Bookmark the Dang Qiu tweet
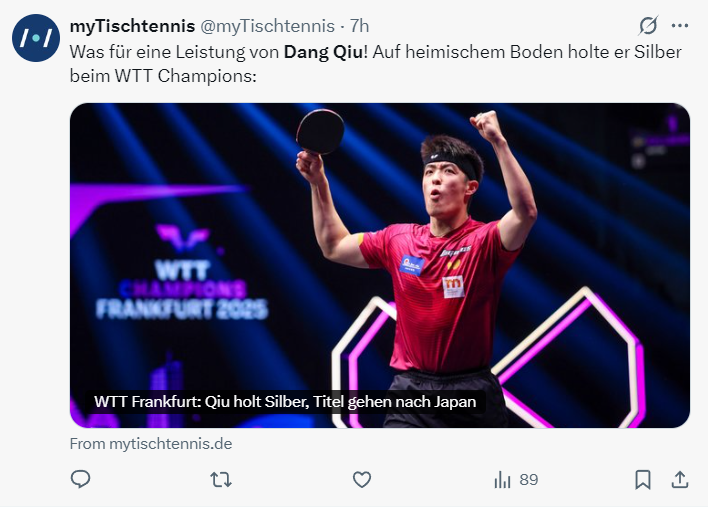The image size is (708, 507). click(643, 480)
